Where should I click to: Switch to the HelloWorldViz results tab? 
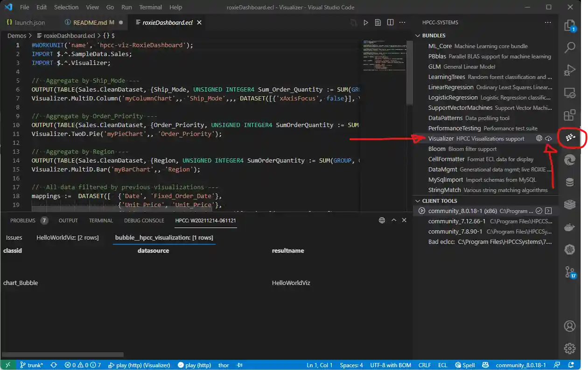[x=68, y=238]
